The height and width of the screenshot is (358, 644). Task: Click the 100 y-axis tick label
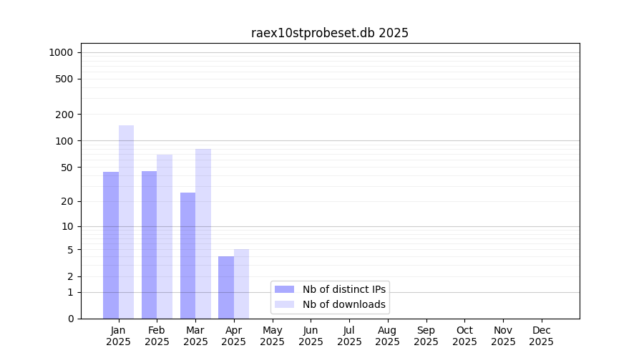[x=64, y=141]
